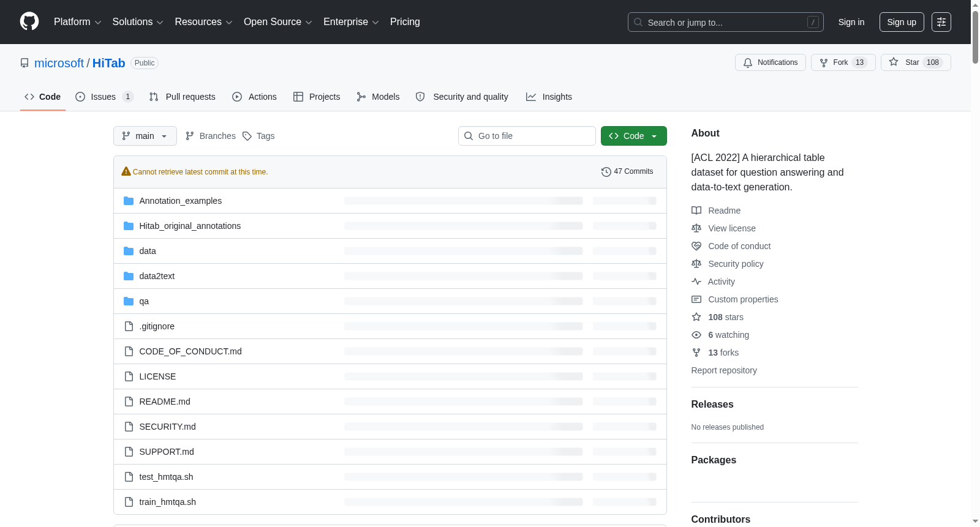
Task: Click the pulse icon beside Activity
Action: [696, 282]
